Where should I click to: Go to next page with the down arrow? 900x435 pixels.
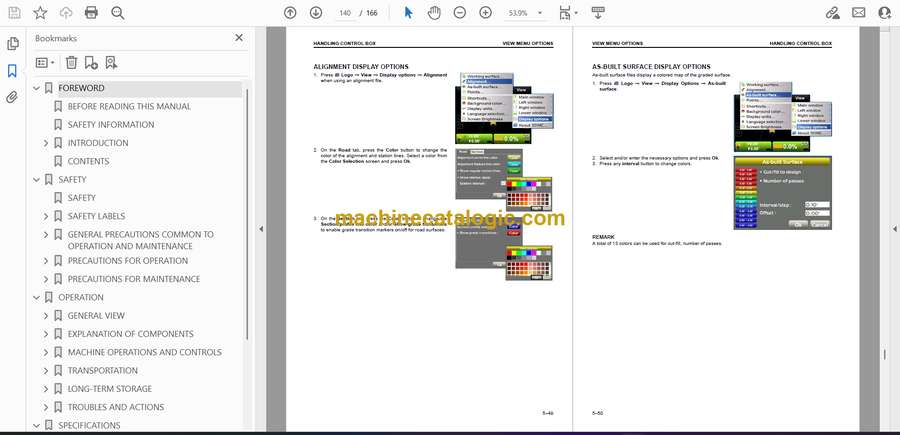coord(316,13)
